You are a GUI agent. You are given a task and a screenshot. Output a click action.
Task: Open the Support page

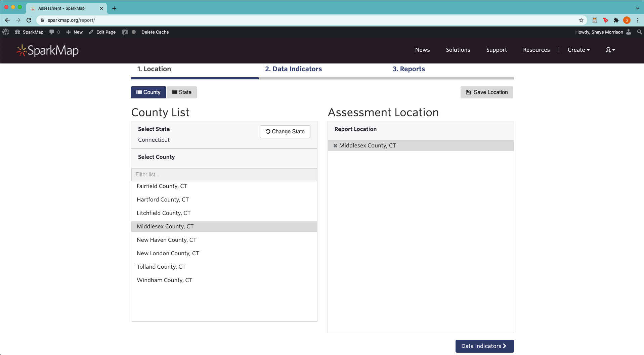tap(497, 50)
